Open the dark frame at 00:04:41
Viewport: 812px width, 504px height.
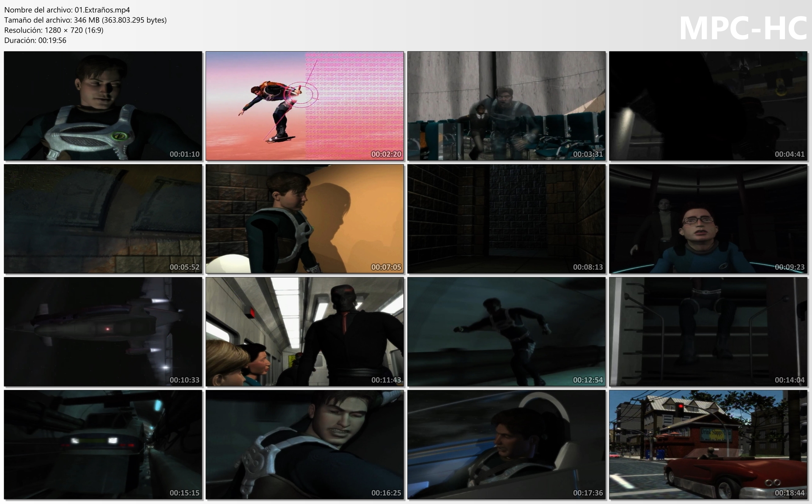(708, 106)
